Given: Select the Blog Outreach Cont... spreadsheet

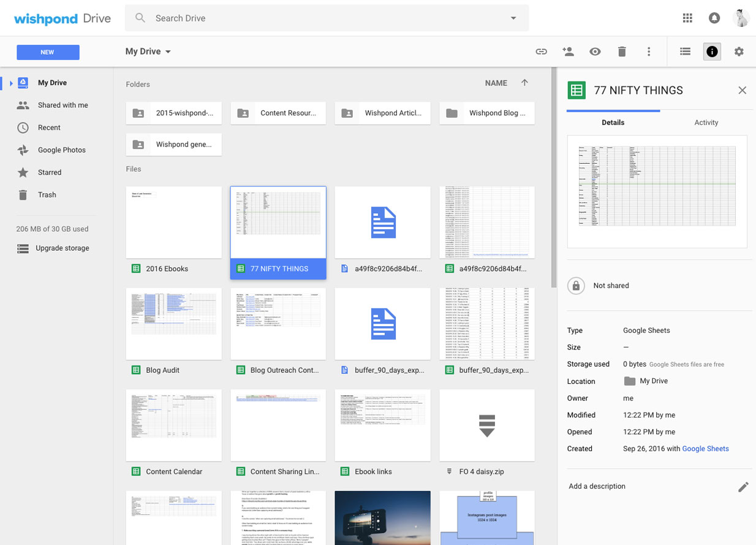Looking at the screenshot, I should pyautogui.click(x=278, y=334).
